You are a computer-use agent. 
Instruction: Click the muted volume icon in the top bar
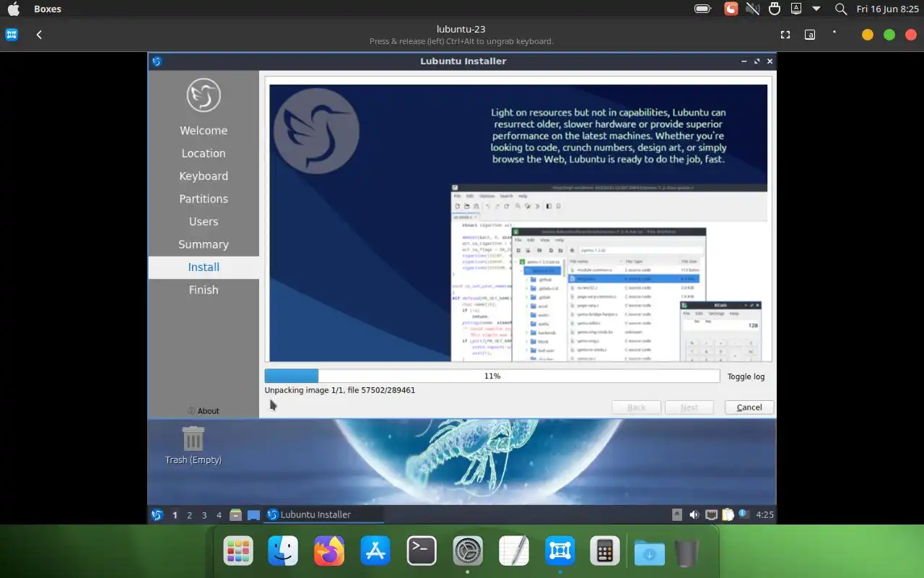pyautogui.click(x=752, y=9)
